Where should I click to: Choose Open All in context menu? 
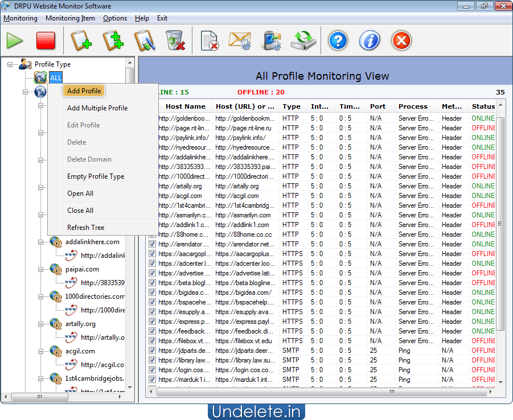point(80,193)
